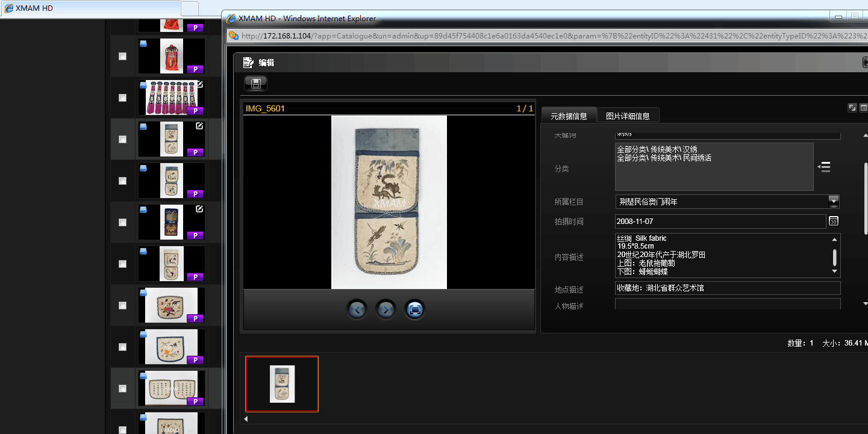Click the expand panel icon above metadata
This screenshot has height=434, width=868.
(852, 108)
